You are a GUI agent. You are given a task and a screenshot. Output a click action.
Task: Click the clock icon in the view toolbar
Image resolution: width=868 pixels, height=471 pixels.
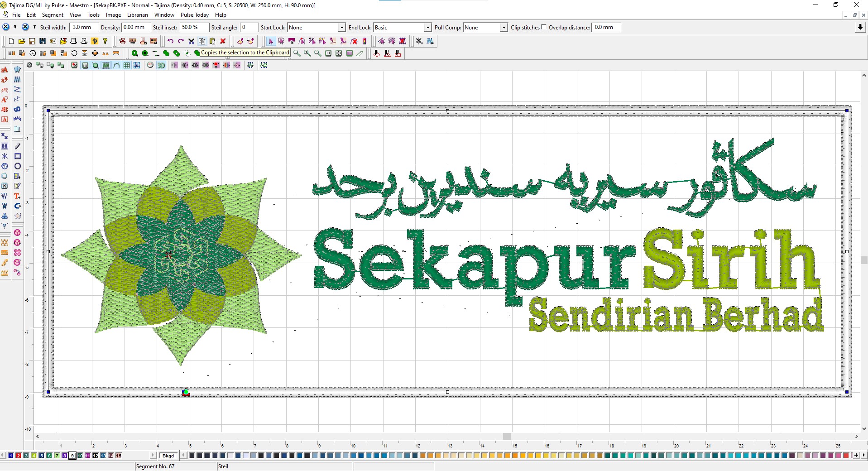point(150,65)
